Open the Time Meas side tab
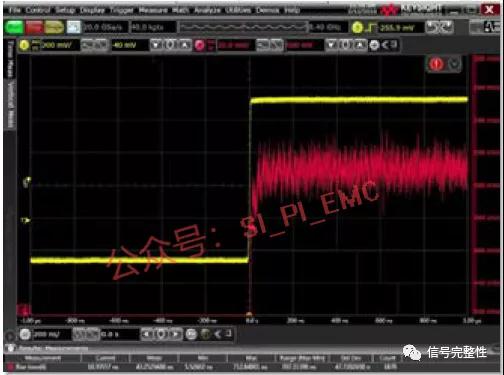The width and height of the screenshot is (504, 375). 10,59
